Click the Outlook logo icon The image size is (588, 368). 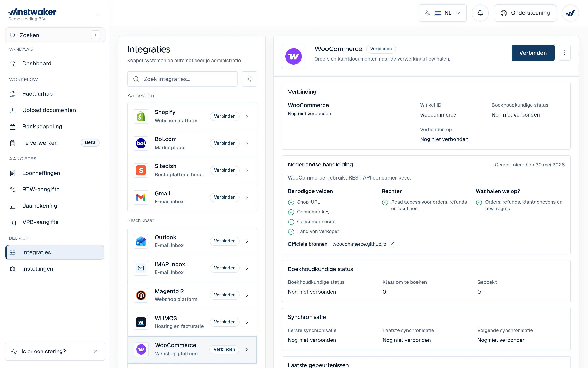click(x=141, y=241)
